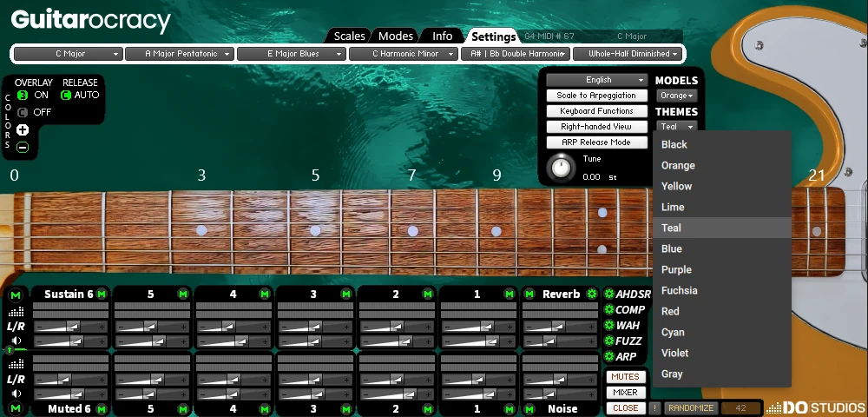Mute Muted string 5 channel
The width and height of the screenshot is (868, 417).
pos(182,409)
